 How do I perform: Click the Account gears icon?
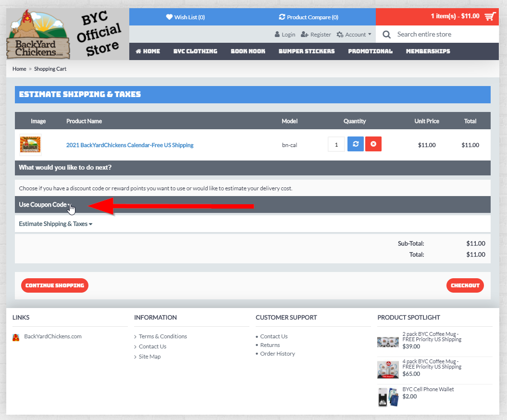coord(340,34)
